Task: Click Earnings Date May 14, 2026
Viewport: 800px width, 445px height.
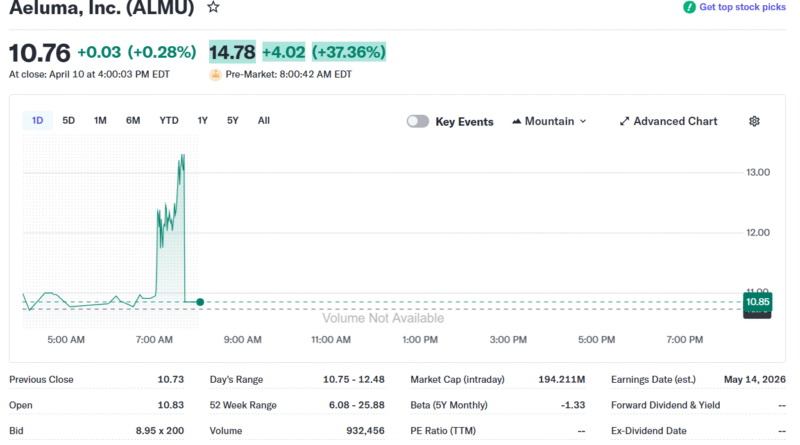Action: tap(755, 380)
